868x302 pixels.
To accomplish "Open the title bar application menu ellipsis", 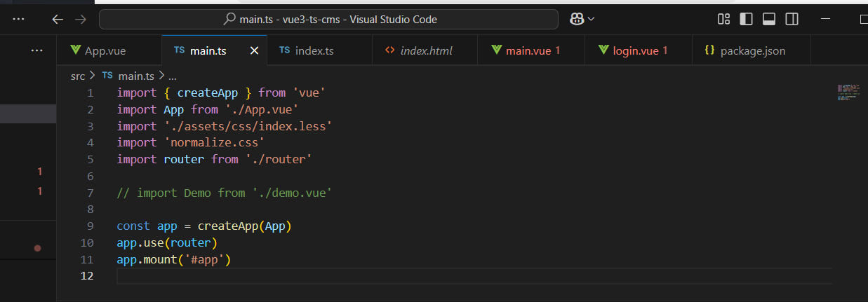I will click(x=19, y=19).
